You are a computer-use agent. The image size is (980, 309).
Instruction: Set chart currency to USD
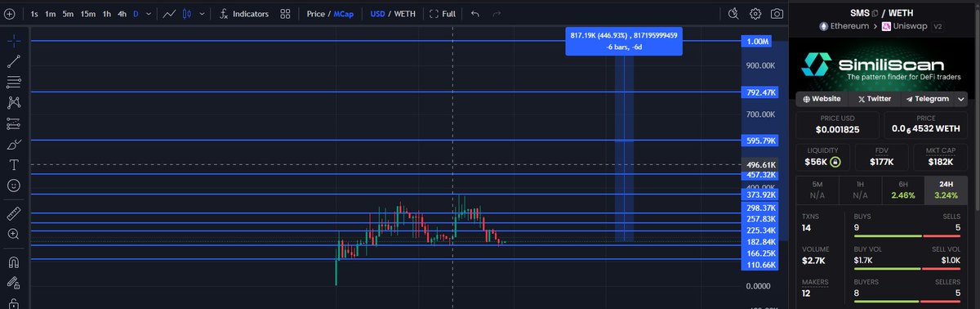[378, 14]
